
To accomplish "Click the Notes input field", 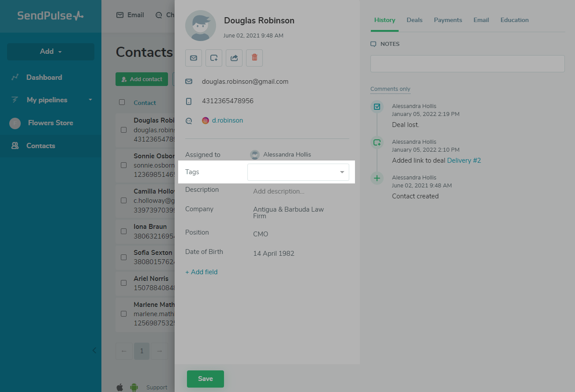I will coord(467,63).
